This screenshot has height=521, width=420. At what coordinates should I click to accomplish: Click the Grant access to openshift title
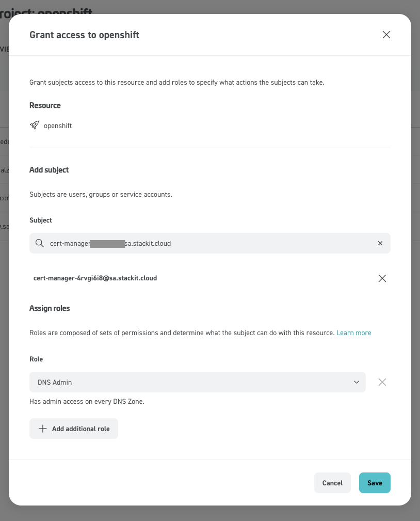point(84,35)
